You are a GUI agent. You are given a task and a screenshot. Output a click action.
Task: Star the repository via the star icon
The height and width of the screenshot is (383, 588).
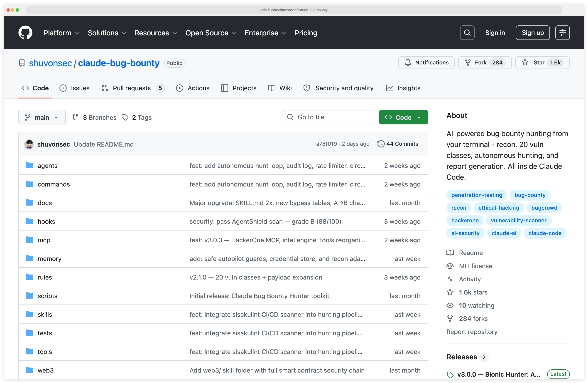pos(524,63)
